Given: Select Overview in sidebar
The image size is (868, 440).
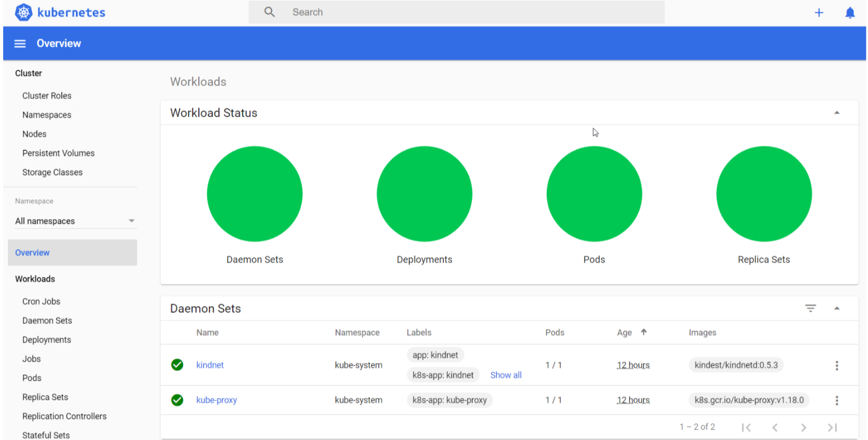Looking at the screenshot, I should point(73,252).
